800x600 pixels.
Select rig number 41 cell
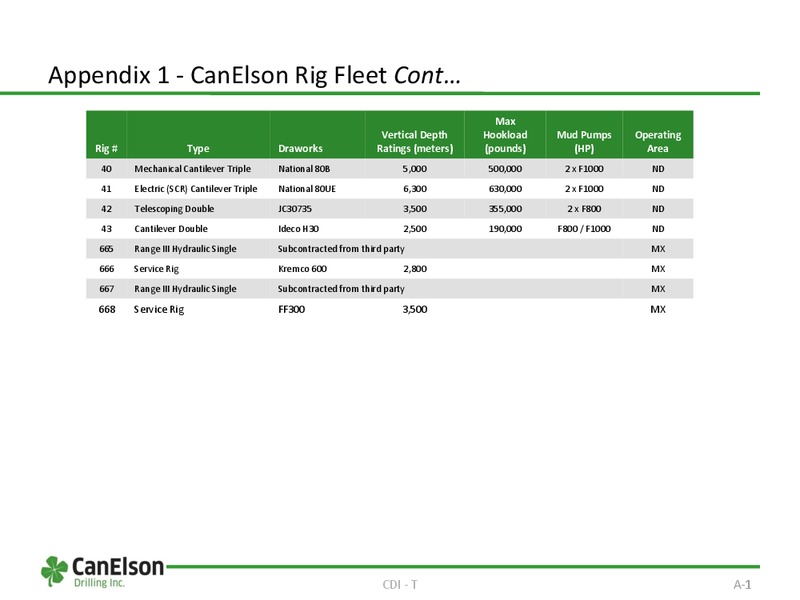(106, 189)
